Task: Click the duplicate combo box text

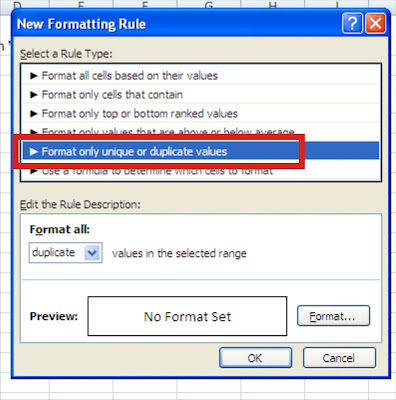Action: pos(53,253)
